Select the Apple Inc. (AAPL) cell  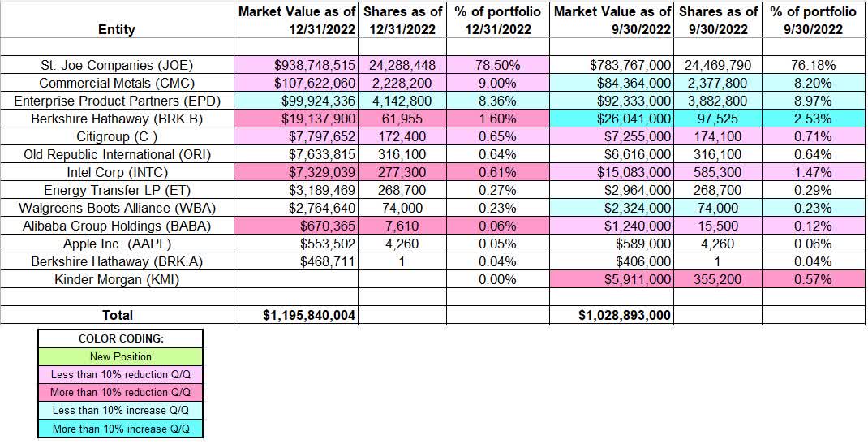point(117,244)
